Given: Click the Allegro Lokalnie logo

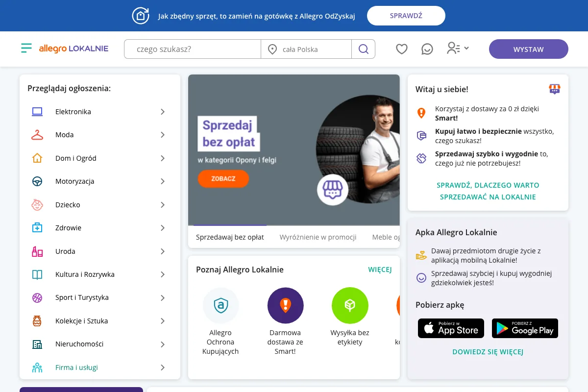Looking at the screenshot, I should pos(73,49).
